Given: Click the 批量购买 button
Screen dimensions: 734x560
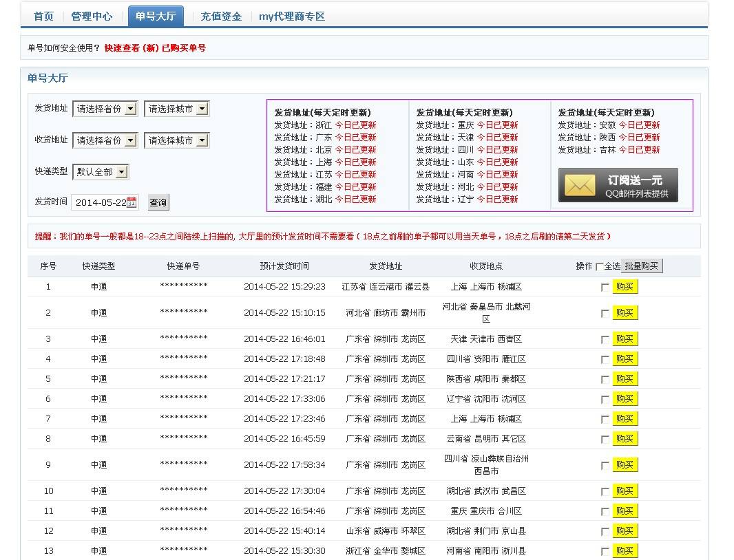Looking at the screenshot, I should click(642, 266).
